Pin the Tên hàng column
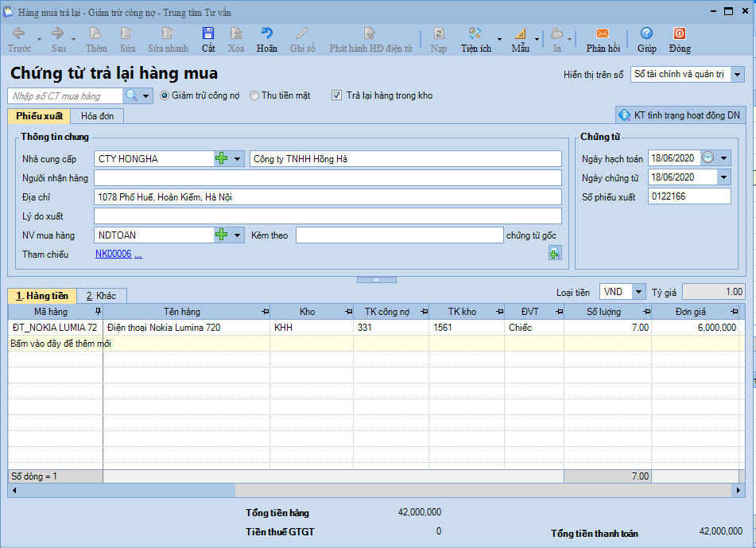 point(265,312)
